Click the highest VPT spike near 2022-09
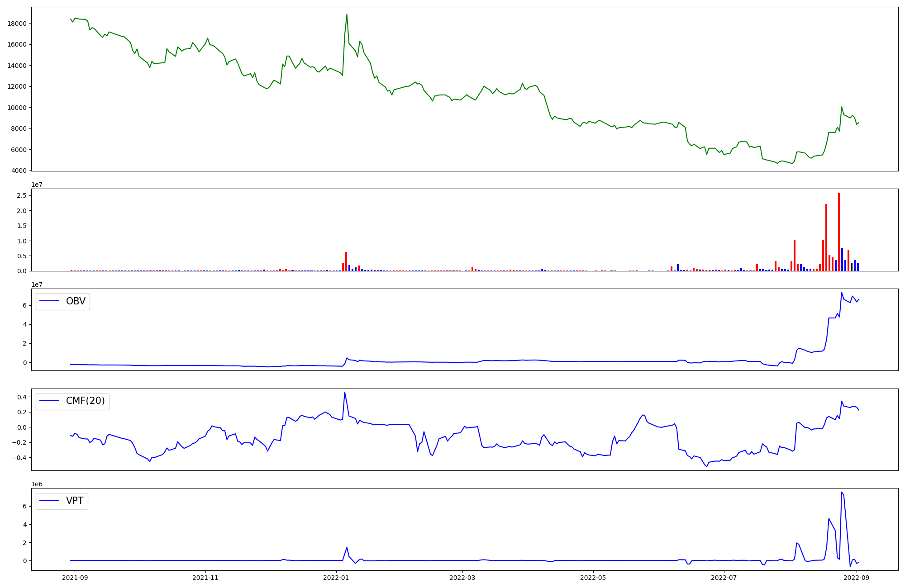 (x=842, y=493)
